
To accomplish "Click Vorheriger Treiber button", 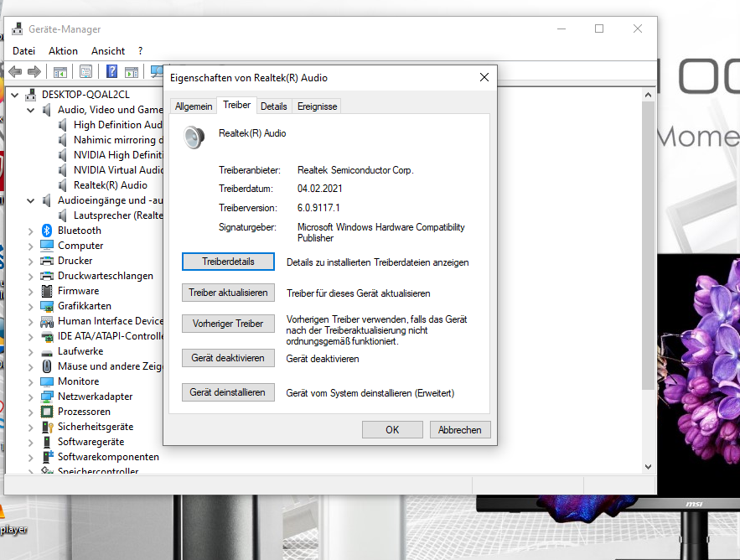I will (x=228, y=324).
